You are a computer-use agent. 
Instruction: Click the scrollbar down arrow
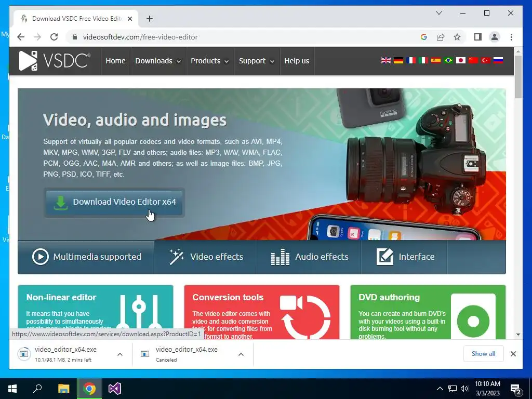tap(518, 335)
